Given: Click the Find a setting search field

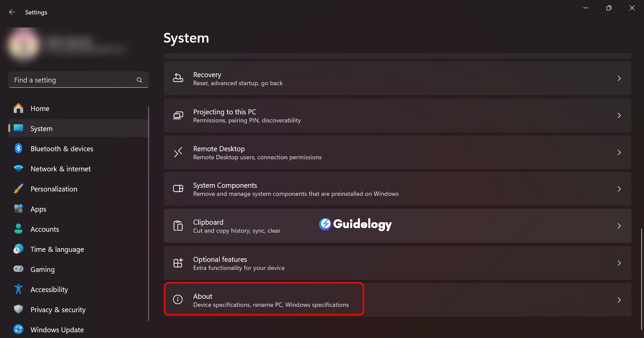Looking at the screenshot, I should click(x=74, y=80).
